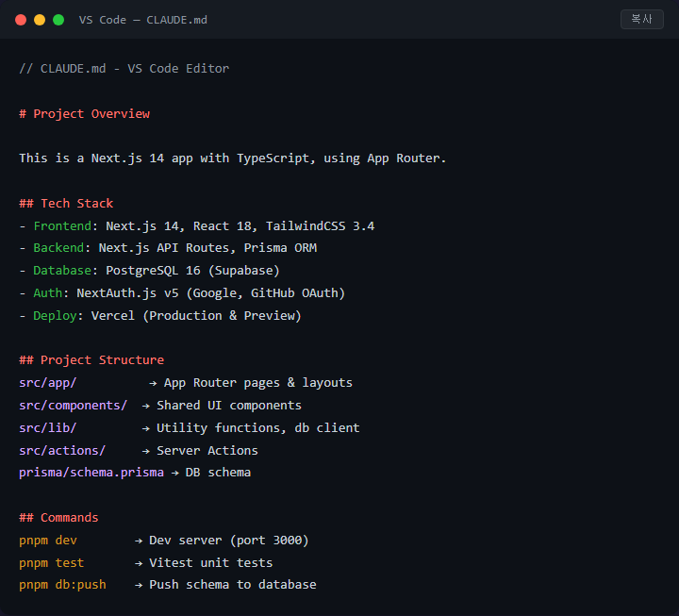679x616 pixels.
Task: Click the 'Deploy' label in tech stack
Action: [x=55, y=316]
